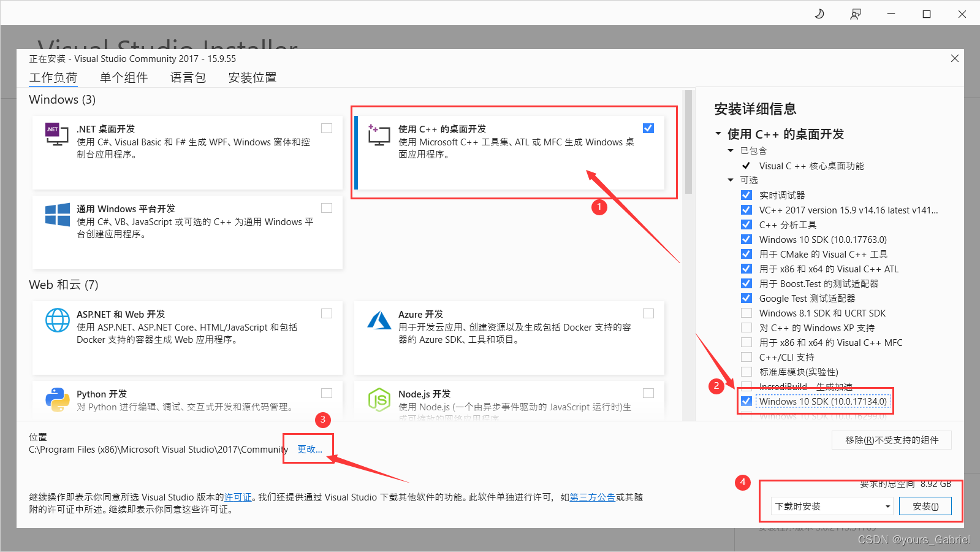Click the Universal Windows Platform logo icon
This screenshot has width=980, height=552.
pyautogui.click(x=57, y=215)
